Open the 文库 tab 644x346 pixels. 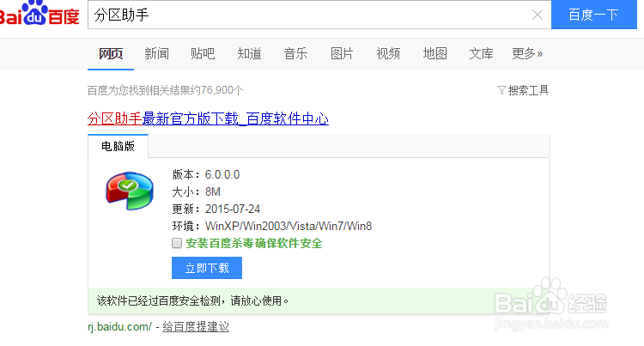click(x=481, y=53)
